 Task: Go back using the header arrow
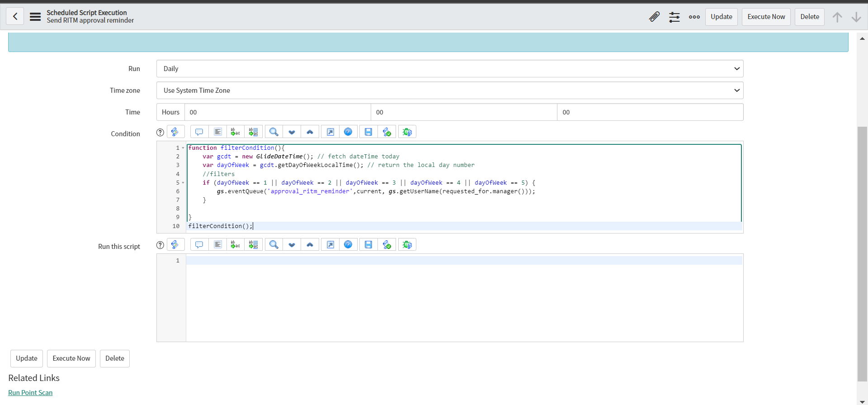point(15,17)
